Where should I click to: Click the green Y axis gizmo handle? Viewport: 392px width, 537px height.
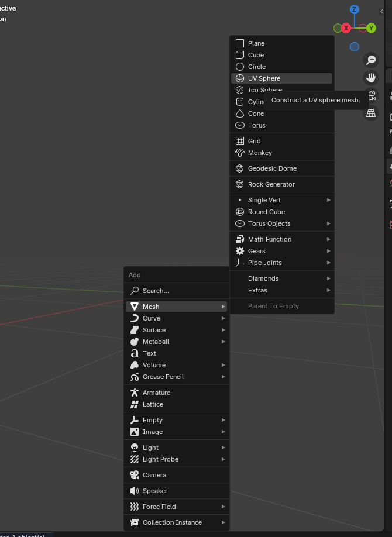point(371,28)
